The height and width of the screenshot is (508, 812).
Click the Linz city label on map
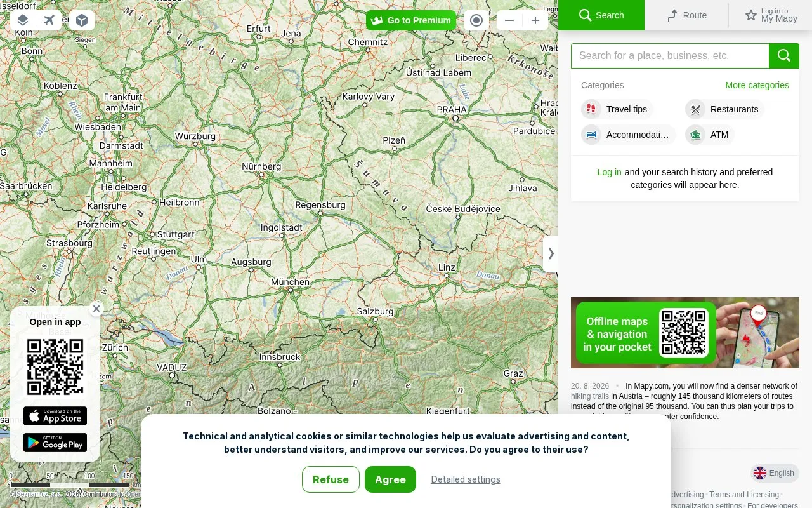click(447, 267)
